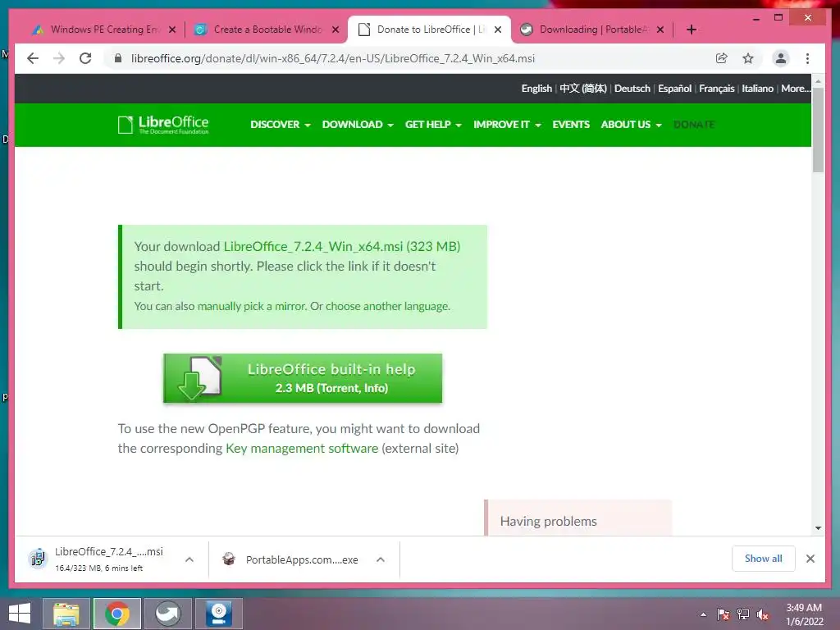Switch site language to Italiano
Image resolution: width=840 pixels, height=630 pixels.
click(x=757, y=89)
